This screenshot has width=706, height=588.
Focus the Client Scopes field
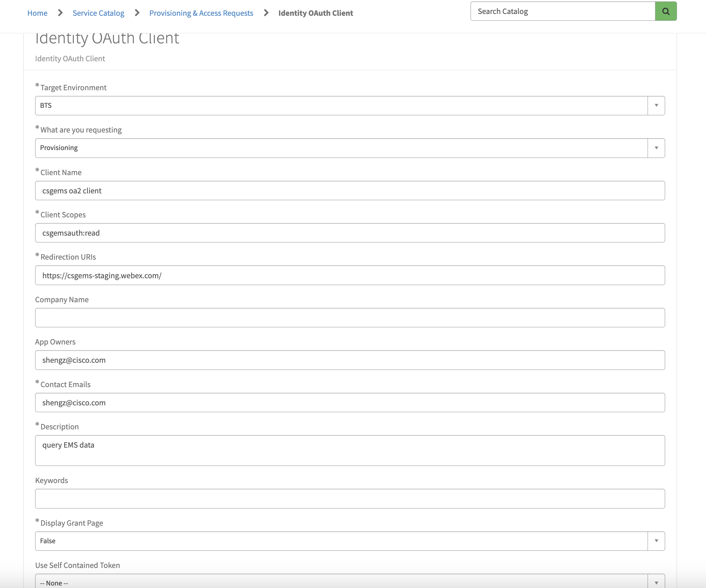click(x=350, y=233)
